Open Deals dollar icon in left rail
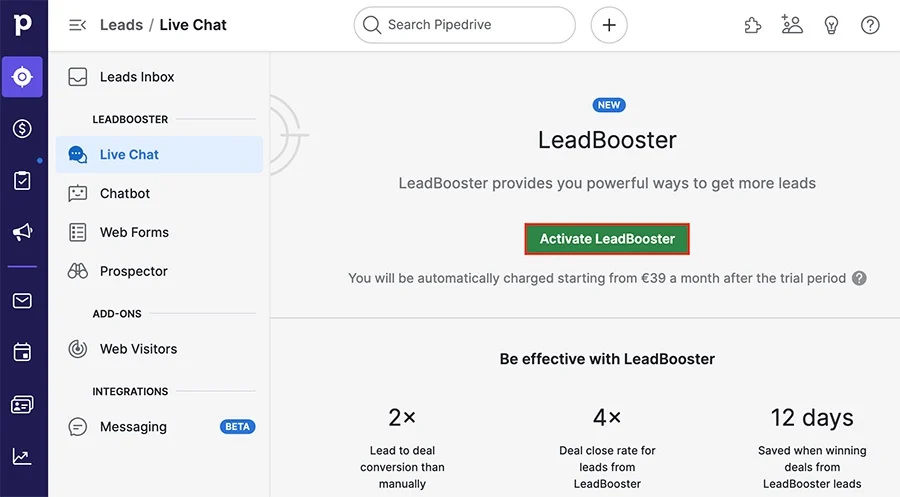Image resolution: width=900 pixels, height=497 pixels. (x=22, y=129)
